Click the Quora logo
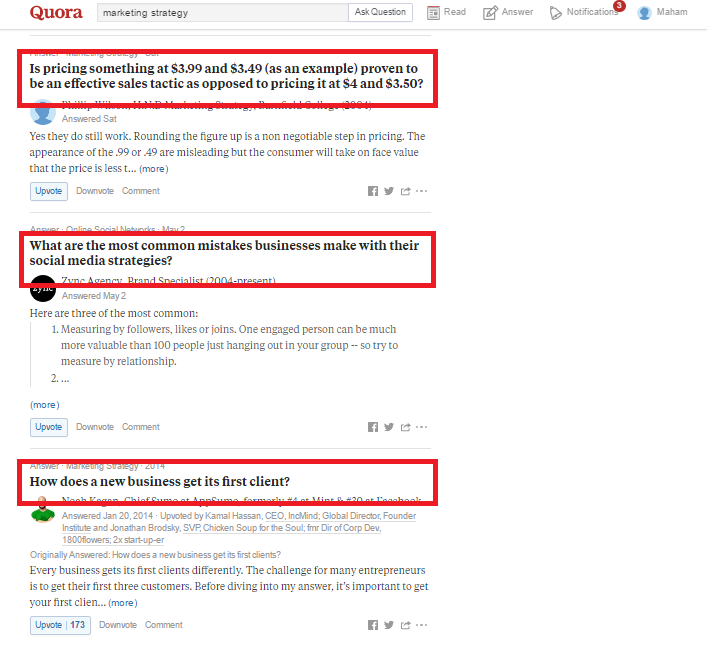Image resolution: width=707 pixels, height=645 pixels. coord(56,12)
